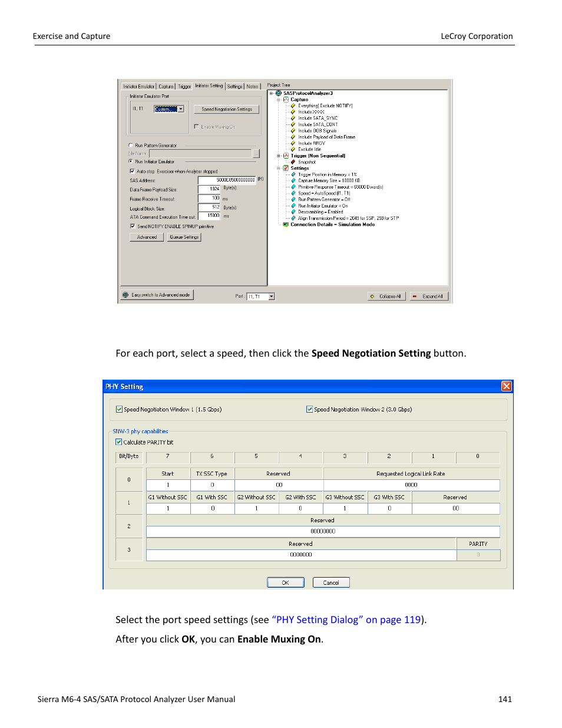The height and width of the screenshot is (728, 562).
Task: Toggle the Calculate PARITY bit checkbox
Action: click(118, 442)
